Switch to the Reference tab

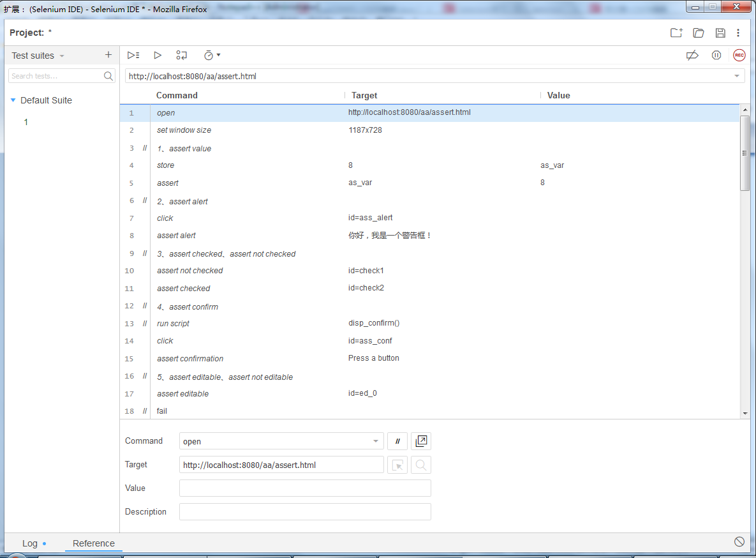[x=94, y=543]
